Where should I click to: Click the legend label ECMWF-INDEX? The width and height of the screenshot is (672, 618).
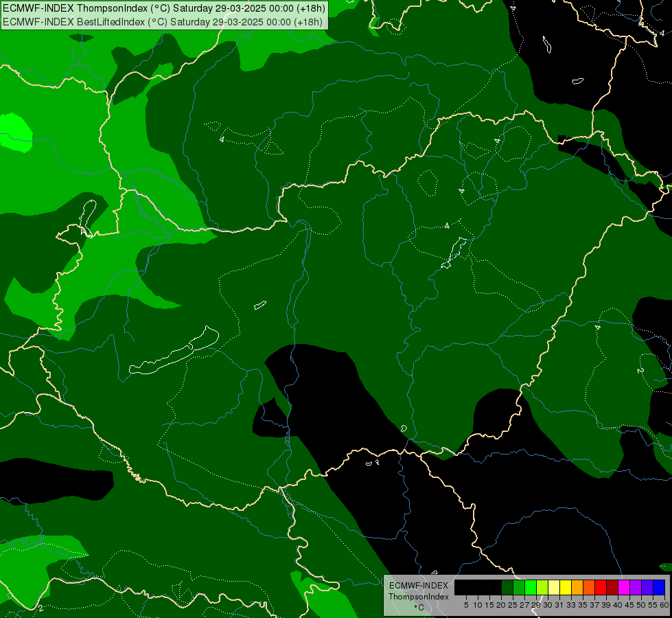(419, 586)
